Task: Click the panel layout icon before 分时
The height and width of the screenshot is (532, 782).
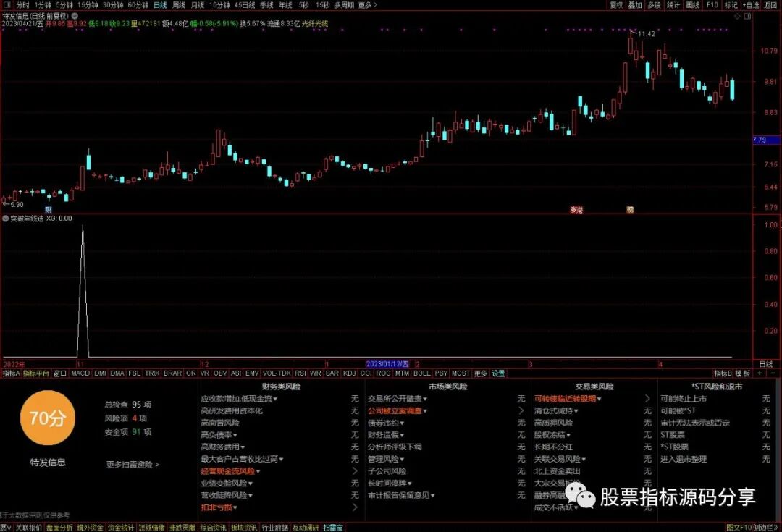Action: (x=7, y=4)
